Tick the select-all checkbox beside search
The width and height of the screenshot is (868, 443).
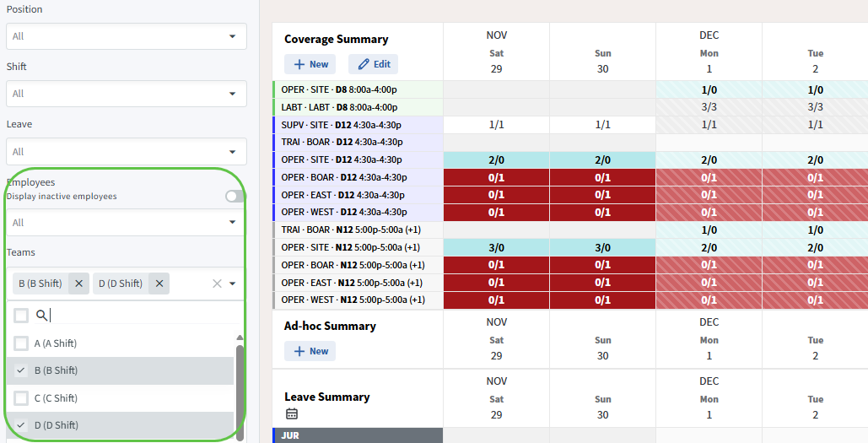[x=22, y=316]
